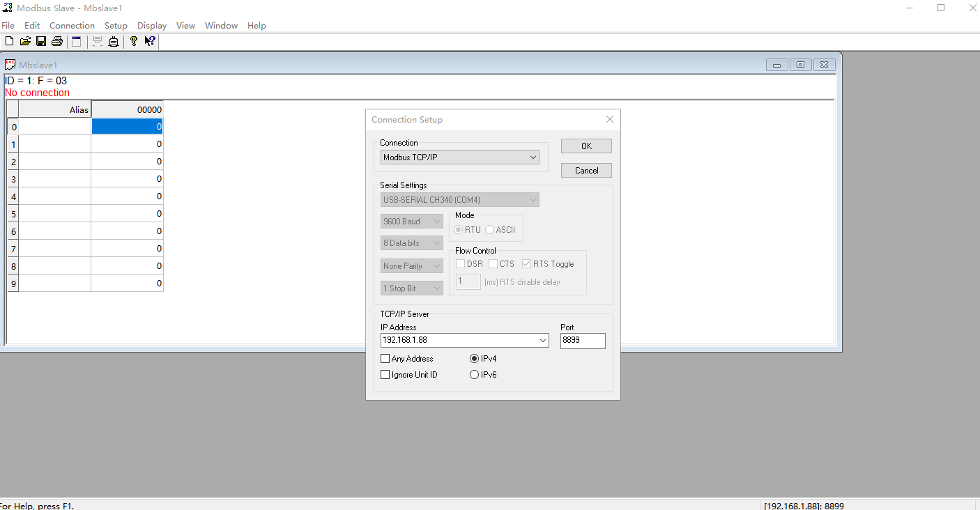Viewport: 980px width, 510px height.
Task: Open the Setup menu
Action: [116, 26]
